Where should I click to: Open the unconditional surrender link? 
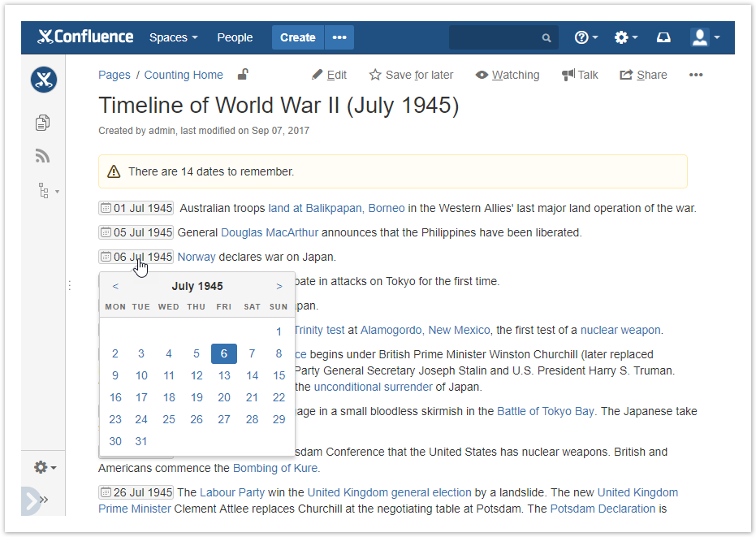point(374,387)
